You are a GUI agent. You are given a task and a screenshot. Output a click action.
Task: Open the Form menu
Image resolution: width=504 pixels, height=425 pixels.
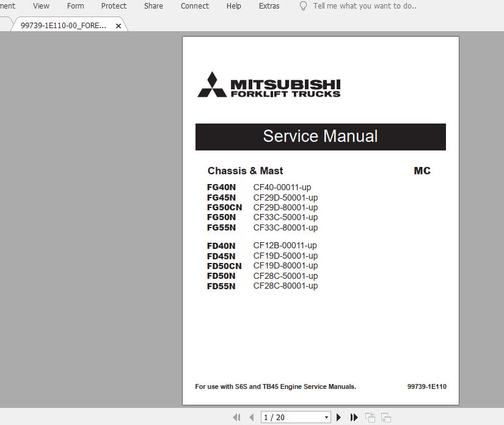(x=75, y=6)
